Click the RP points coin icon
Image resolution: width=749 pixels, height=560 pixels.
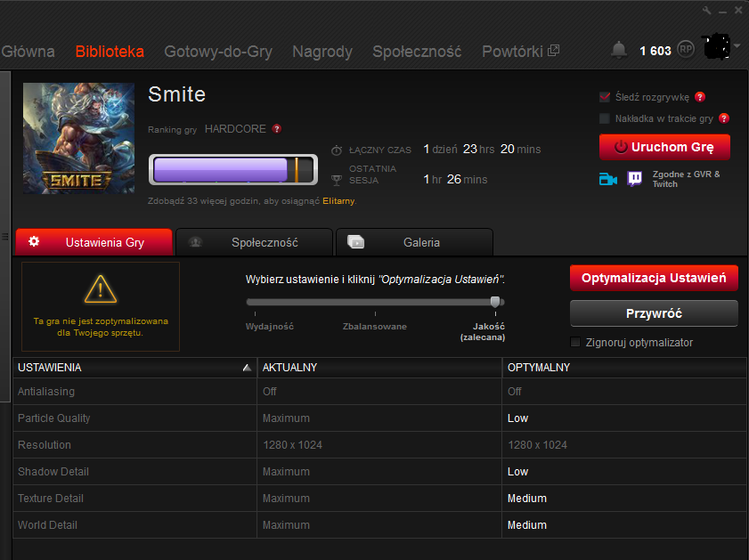point(686,49)
